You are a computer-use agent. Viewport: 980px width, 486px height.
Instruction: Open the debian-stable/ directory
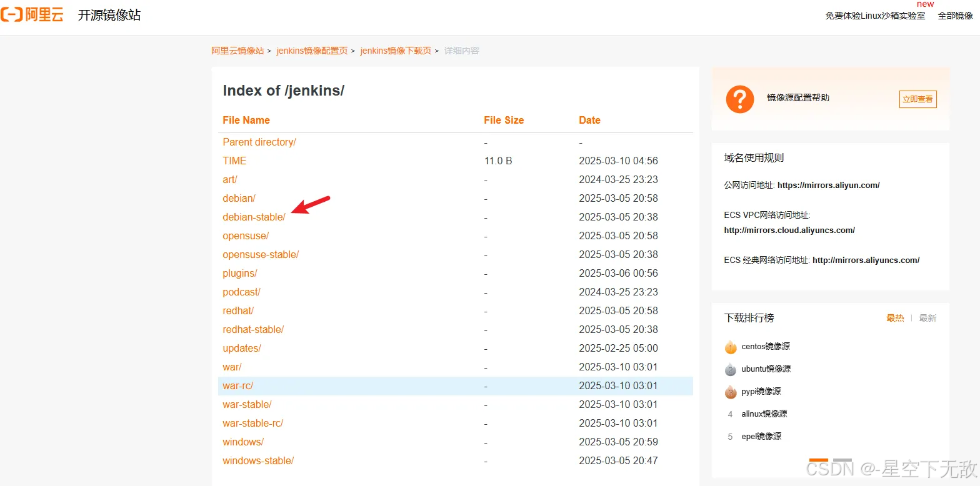click(254, 217)
